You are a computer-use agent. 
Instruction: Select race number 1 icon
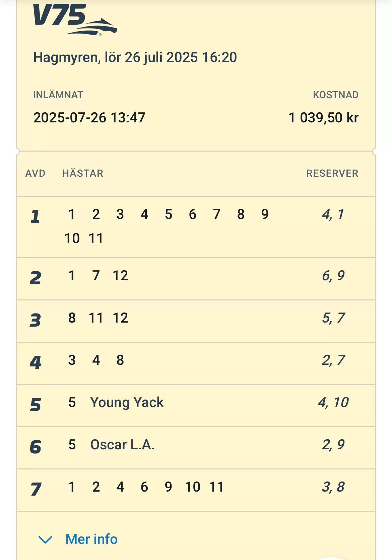point(35,216)
